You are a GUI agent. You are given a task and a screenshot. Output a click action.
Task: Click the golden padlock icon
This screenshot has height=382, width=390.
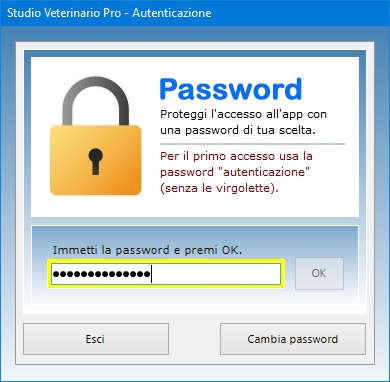coord(96,136)
